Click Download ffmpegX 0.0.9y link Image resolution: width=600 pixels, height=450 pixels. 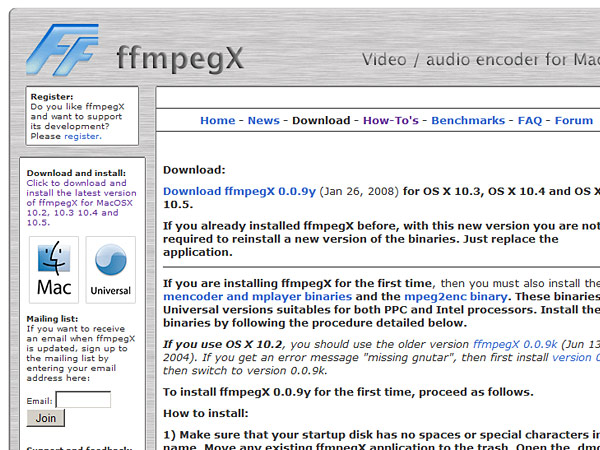click(239, 191)
